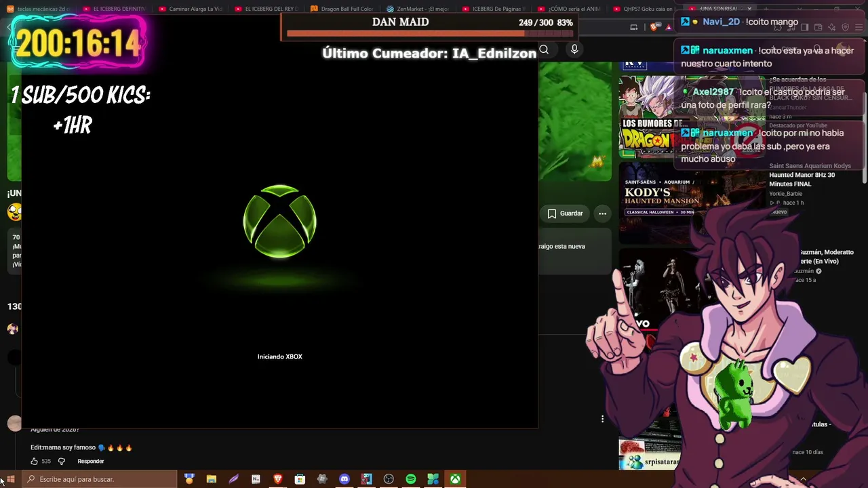868x488 pixels.
Task: Switch to 'EL ICEBERG DEL REY' tab
Action: coord(268,9)
